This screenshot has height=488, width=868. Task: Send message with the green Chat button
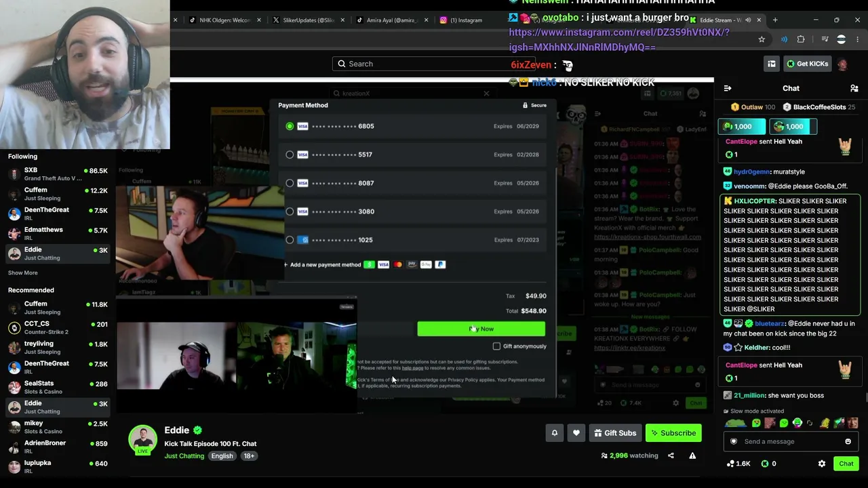[x=846, y=464]
